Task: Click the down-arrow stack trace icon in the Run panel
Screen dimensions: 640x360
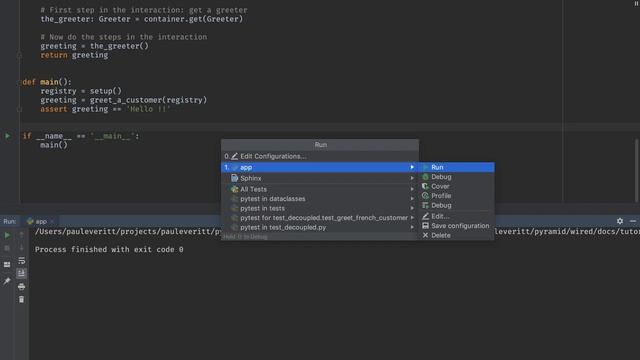Action: coord(21,248)
